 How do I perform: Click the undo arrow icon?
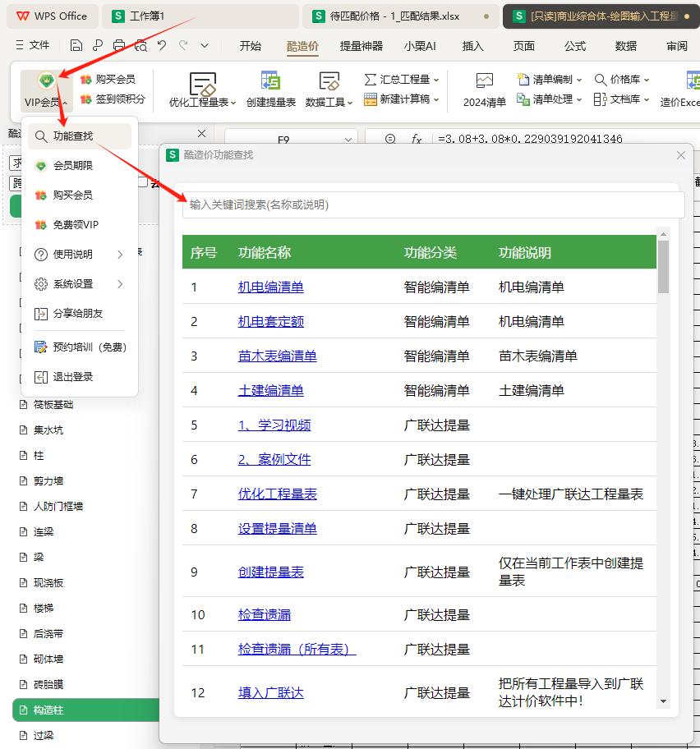pos(162,46)
